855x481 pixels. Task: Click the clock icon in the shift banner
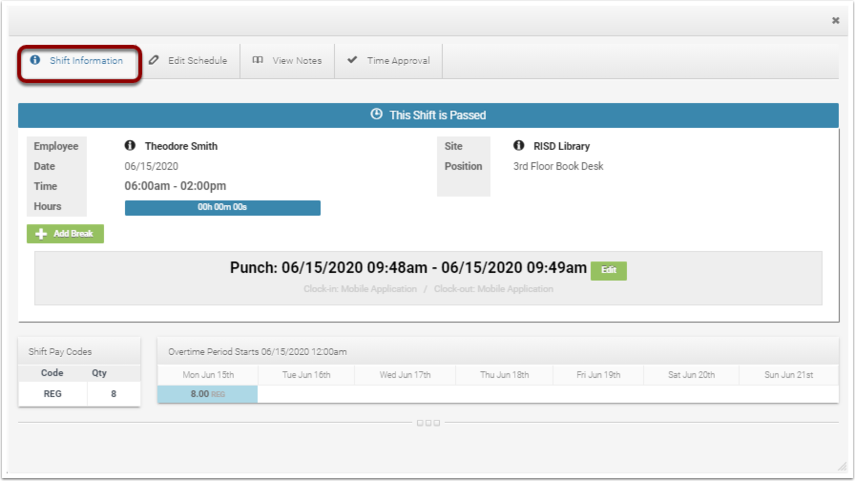click(x=376, y=115)
